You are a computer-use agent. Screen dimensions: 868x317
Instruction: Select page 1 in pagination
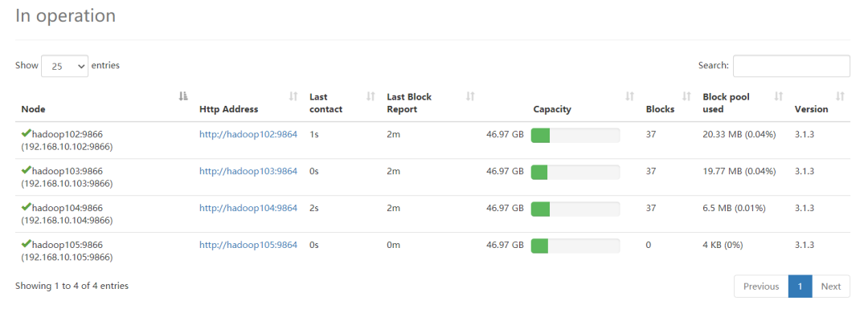pyautogui.click(x=800, y=286)
